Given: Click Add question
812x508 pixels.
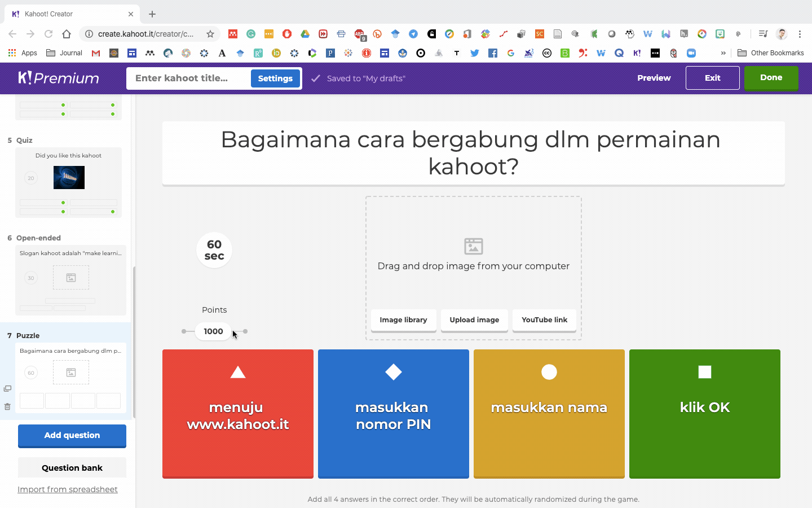Looking at the screenshot, I should (x=72, y=435).
